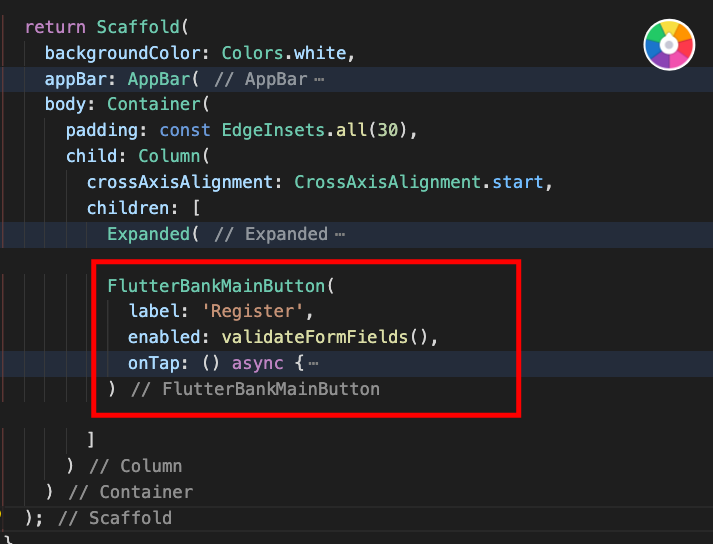Click FlutterBankMainButton widget name
This screenshot has height=544, width=713.
pos(213,285)
